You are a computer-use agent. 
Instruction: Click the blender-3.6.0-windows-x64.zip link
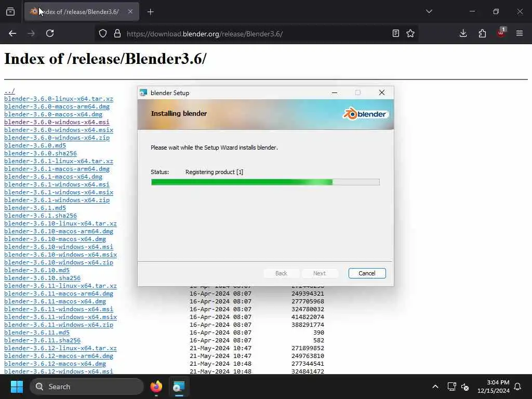57,138
